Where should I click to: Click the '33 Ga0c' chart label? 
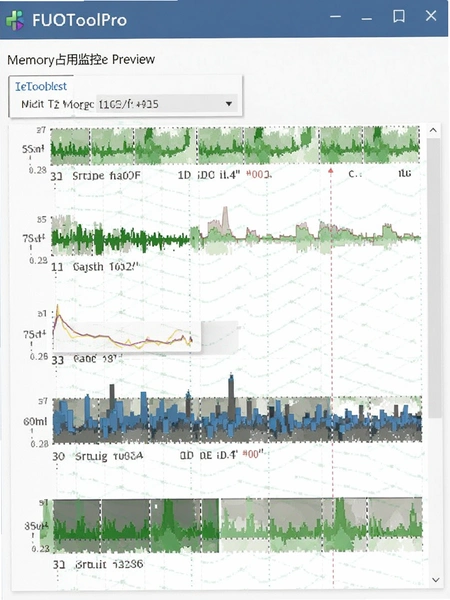point(86,359)
